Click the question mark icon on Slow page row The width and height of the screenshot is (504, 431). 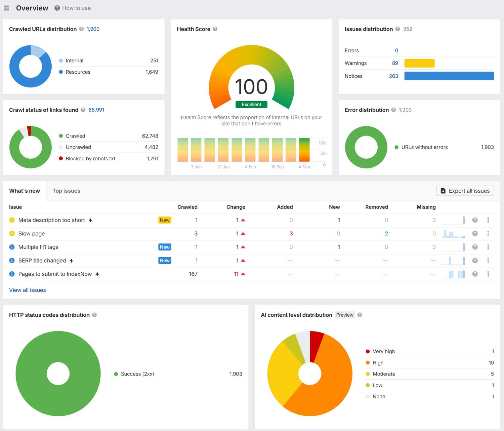[475, 233]
